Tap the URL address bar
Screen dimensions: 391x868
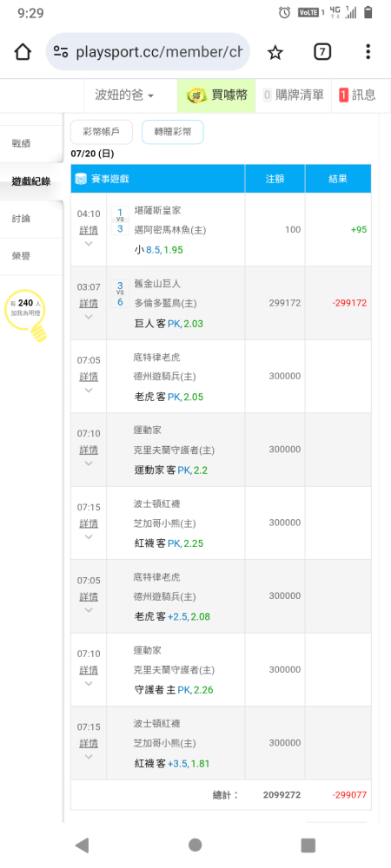(x=148, y=52)
